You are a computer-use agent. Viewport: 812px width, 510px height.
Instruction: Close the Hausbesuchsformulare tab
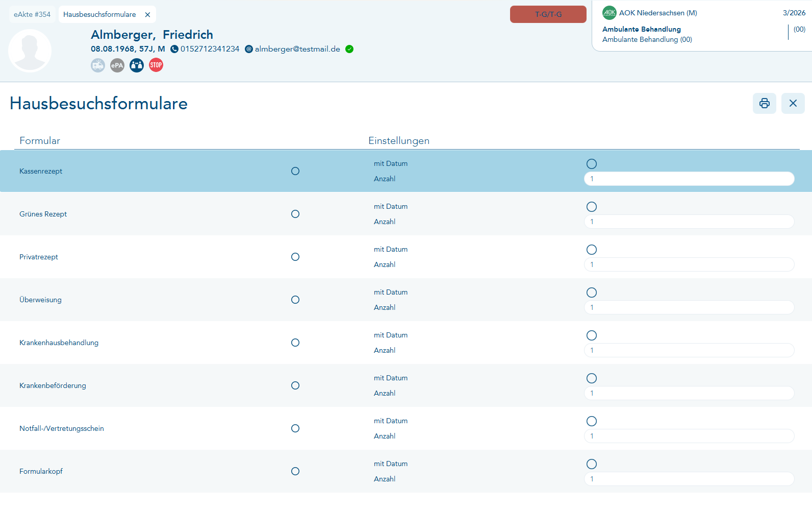[x=147, y=15]
